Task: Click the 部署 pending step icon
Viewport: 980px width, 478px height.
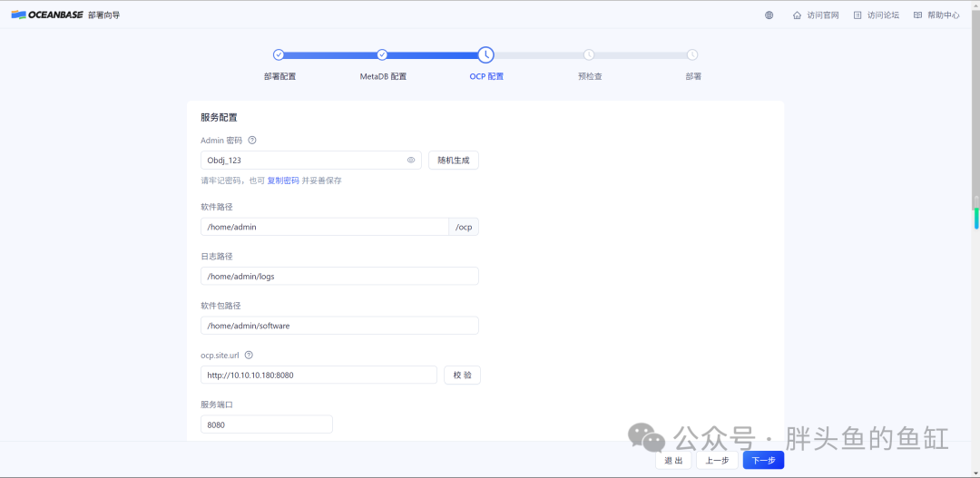Action: tap(692, 55)
